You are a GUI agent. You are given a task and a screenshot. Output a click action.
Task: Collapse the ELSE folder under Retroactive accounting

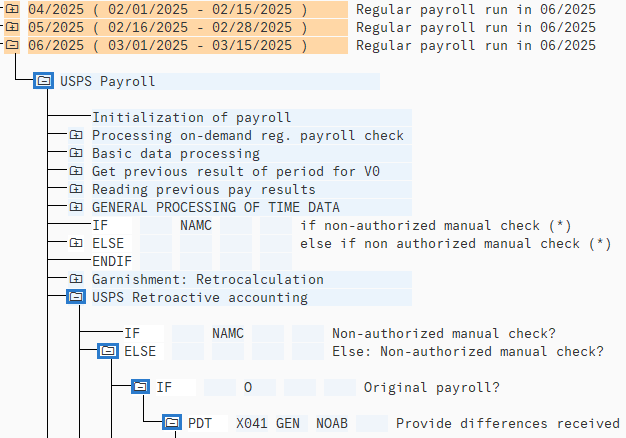(108, 351)
